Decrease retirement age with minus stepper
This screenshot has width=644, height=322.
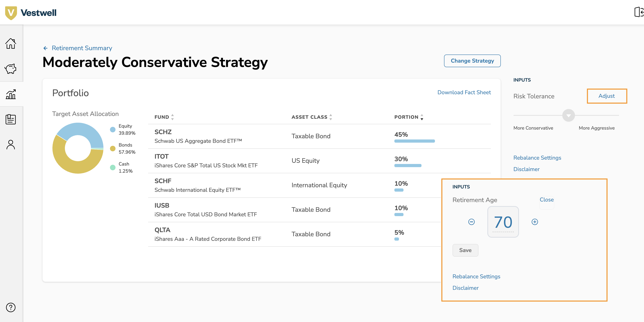(x=472, y=222)
